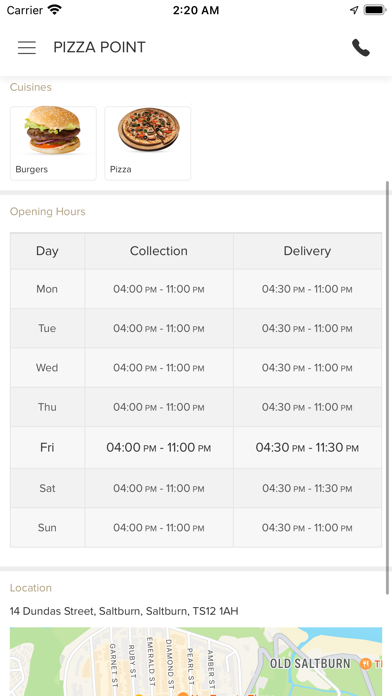Tap the location arrow status icon
Screen dimensions: 392x696
(354, 10)
